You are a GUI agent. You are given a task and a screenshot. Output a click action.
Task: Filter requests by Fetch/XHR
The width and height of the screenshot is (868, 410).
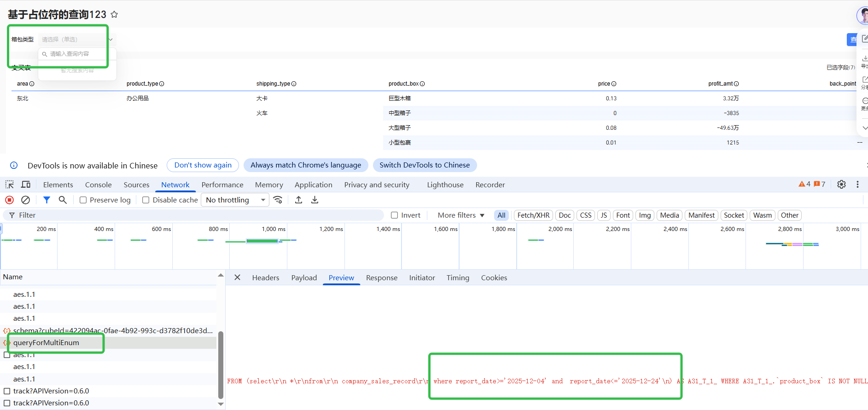[x=533, y=215]
